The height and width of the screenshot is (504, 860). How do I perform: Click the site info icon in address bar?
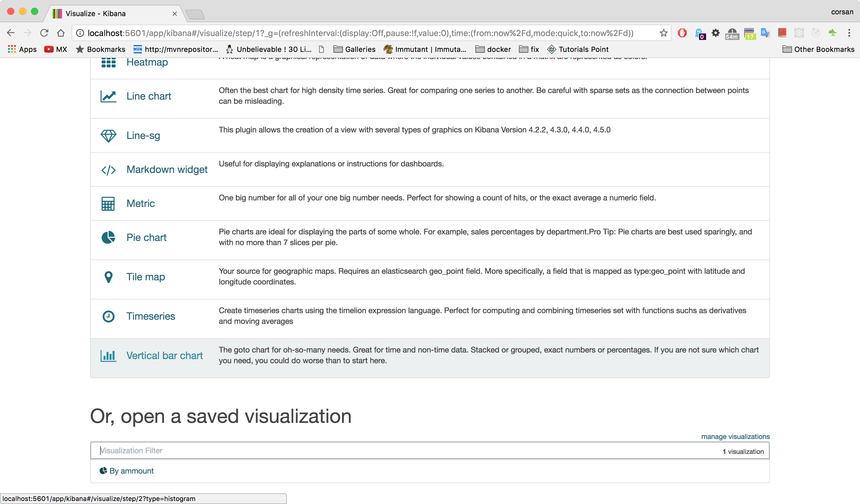tap(80, 33)
